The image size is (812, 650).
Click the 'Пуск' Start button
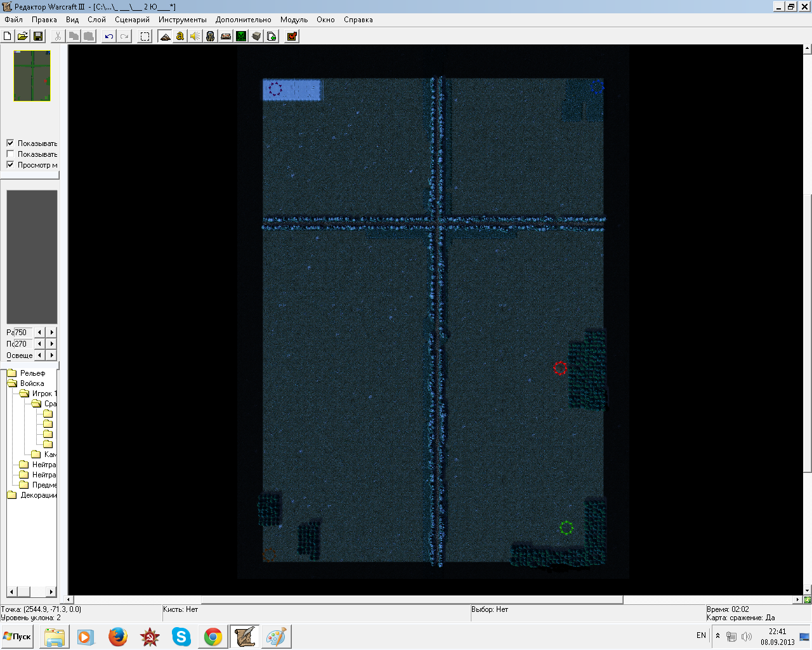coord(17,637)
